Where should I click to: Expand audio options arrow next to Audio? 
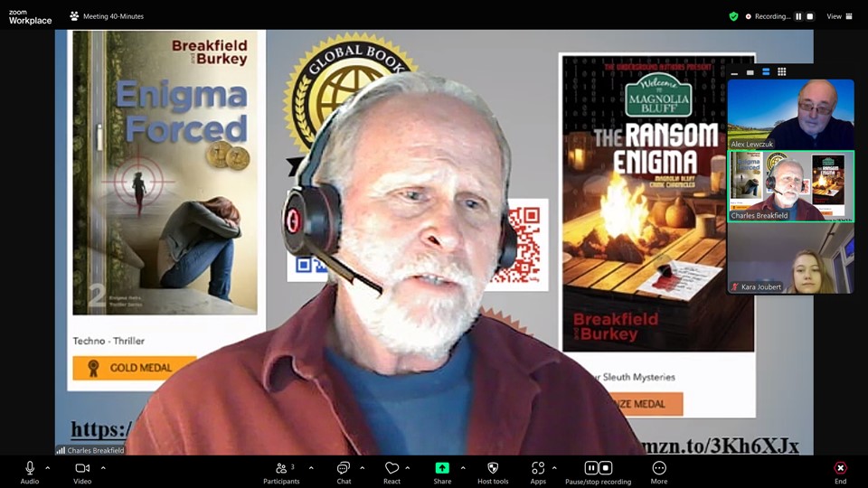point(48,468)
